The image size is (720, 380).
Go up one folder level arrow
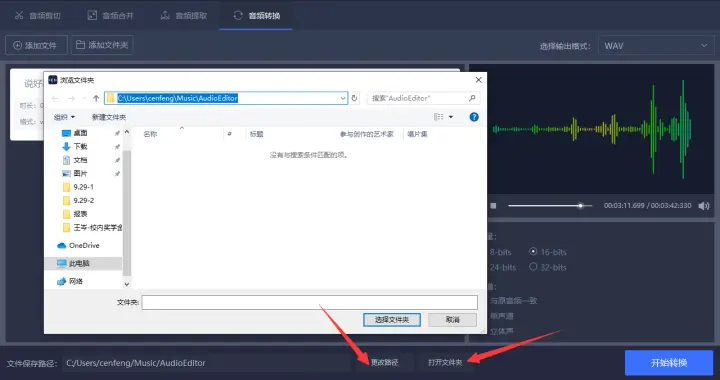(x=96, y=98)
